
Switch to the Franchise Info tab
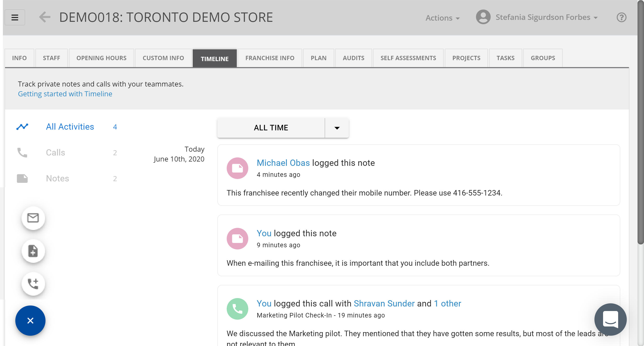pyautogui.click(x=270, y=58)
